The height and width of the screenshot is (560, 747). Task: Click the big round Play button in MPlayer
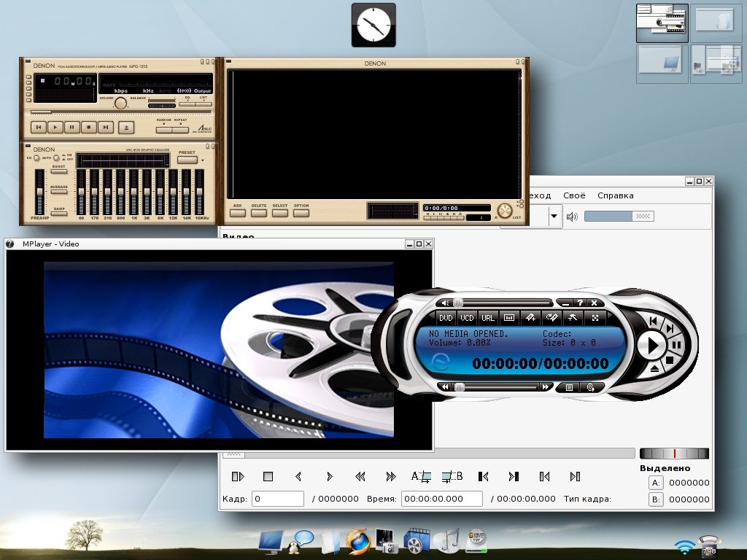click(651, 345)
